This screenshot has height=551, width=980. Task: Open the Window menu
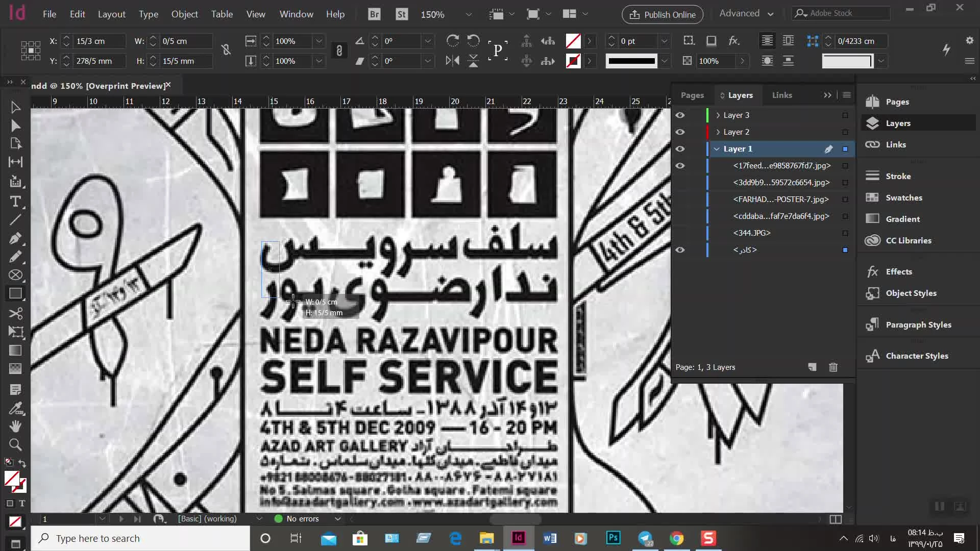(296, 14)
